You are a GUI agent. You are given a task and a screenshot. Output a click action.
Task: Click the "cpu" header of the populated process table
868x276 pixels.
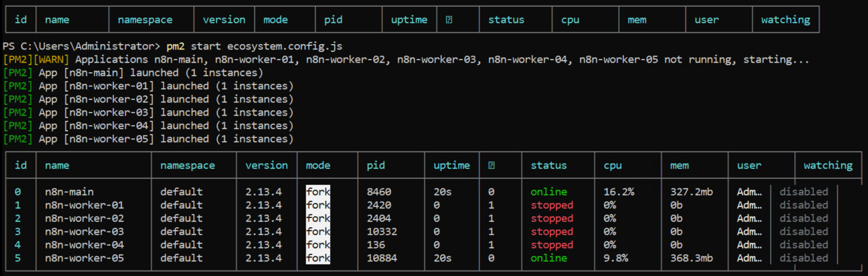click(612, 166)
